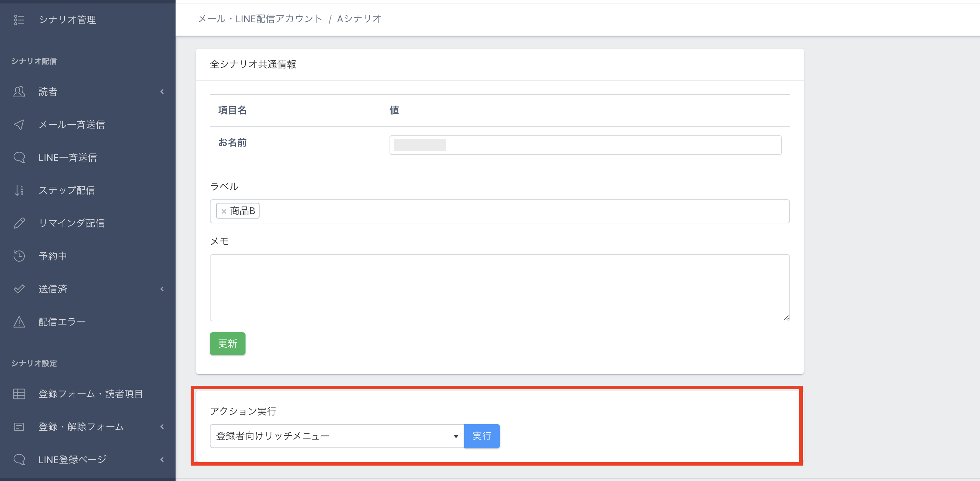Remove the 商品B label tag

(x=224, y=211)
